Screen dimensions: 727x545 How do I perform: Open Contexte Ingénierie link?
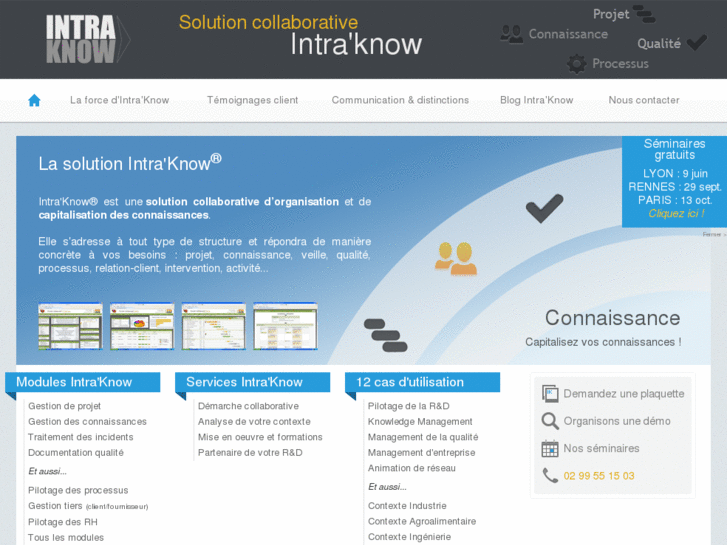point(409,537)
